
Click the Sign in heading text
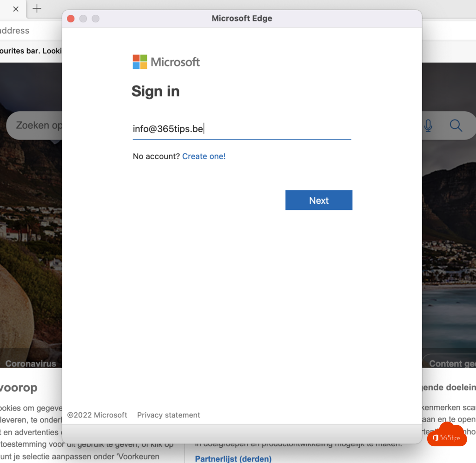(155, 92)
